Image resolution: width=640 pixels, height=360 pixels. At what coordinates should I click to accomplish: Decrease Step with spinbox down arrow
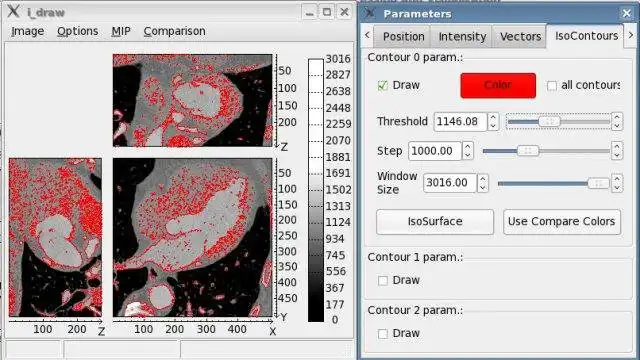[468, 156]
